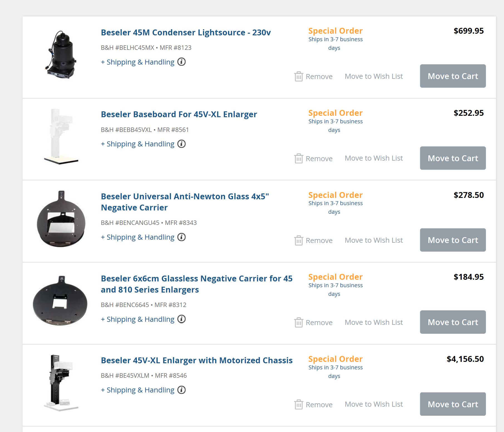Remove Anti-Newton Glass carrier via trash icon
504x432 pixels.
point(298,240)
